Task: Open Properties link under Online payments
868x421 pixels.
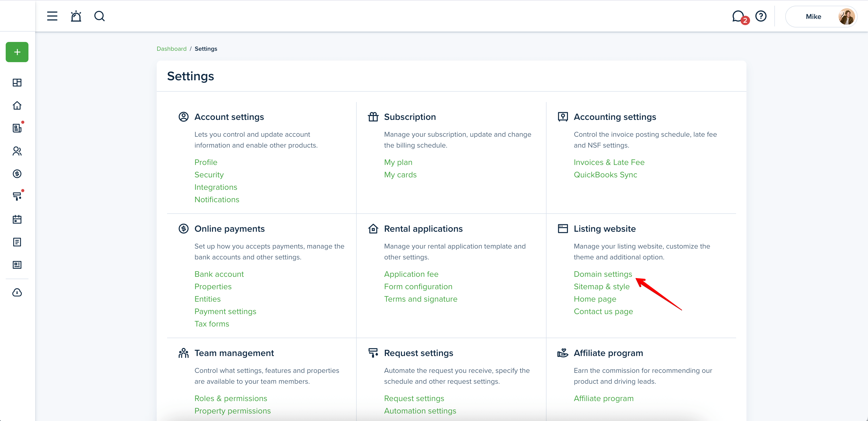Action: tap(213, 287)
